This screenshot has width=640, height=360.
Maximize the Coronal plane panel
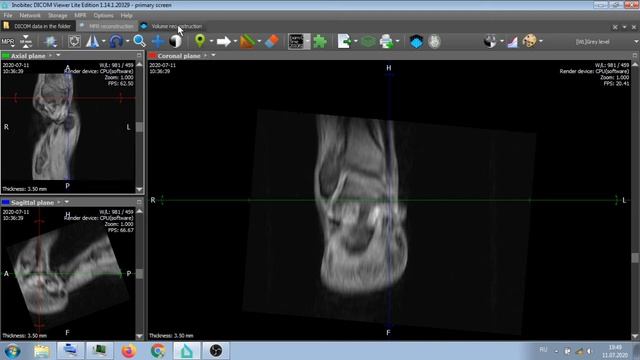tap(635, 55)
